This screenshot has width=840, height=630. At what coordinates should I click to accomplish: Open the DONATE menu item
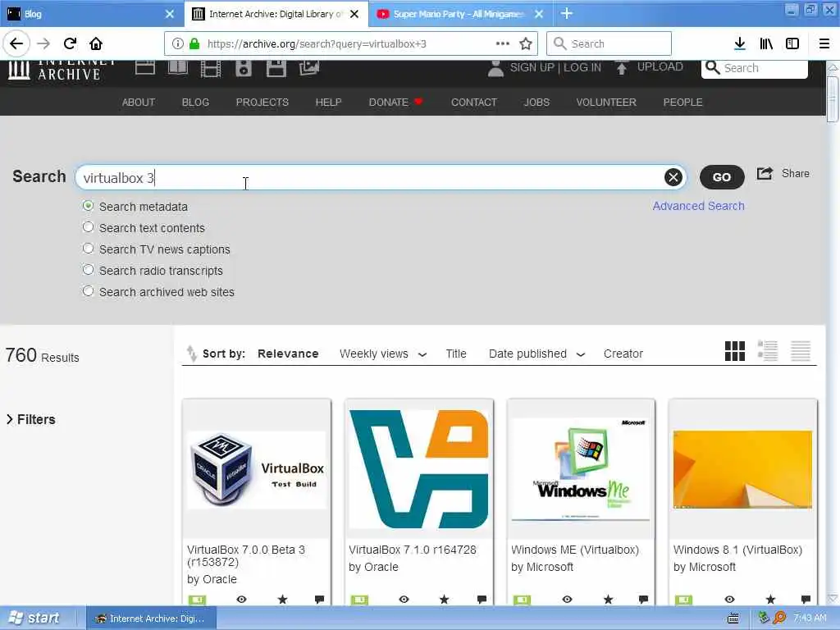pyautogui.click(x=395, y=103)
